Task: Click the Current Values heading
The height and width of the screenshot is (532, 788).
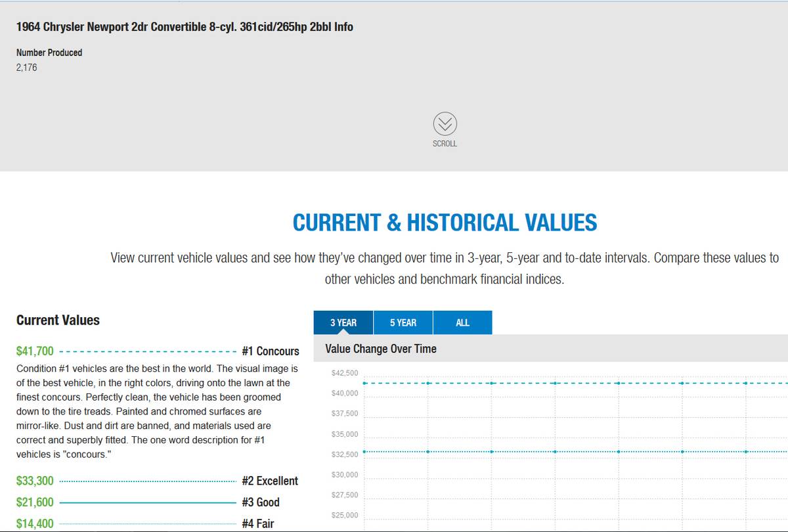Action: pyautogui.click(x=58, y=320)
